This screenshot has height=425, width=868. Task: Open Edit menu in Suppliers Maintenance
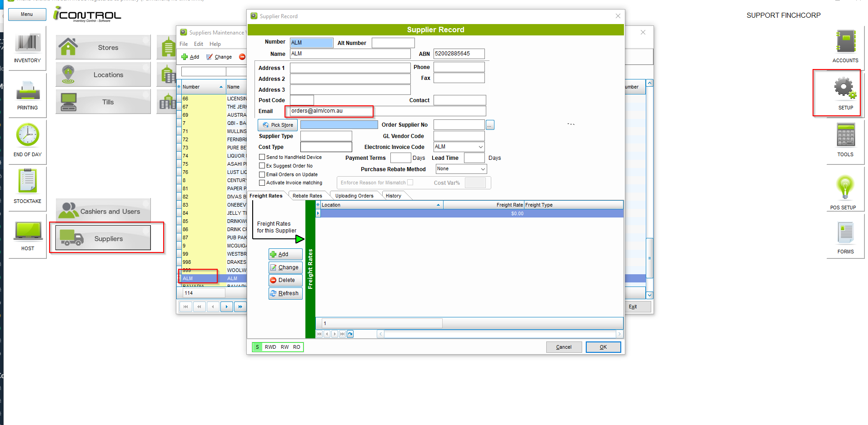click(x=199, y=44)
